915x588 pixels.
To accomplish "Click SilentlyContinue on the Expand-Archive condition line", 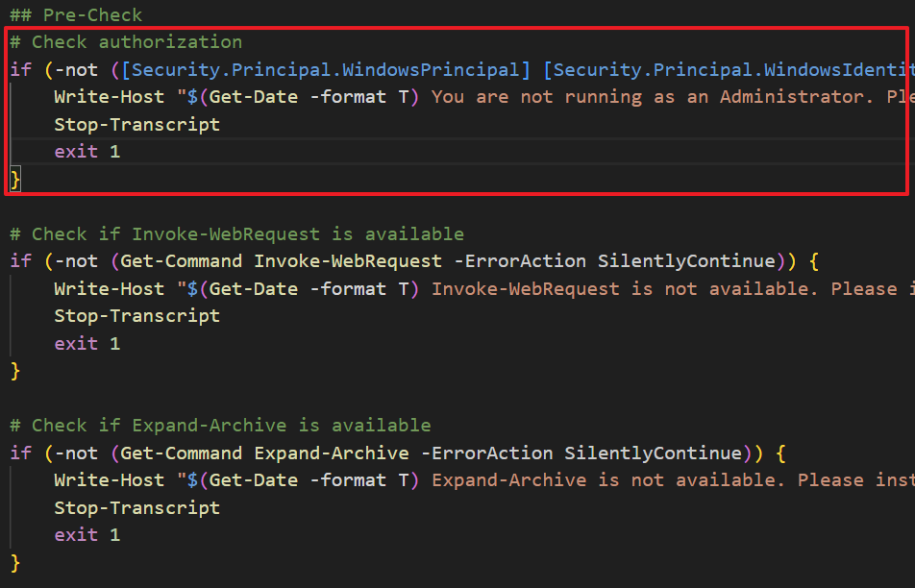I will (x=653, y=453).
